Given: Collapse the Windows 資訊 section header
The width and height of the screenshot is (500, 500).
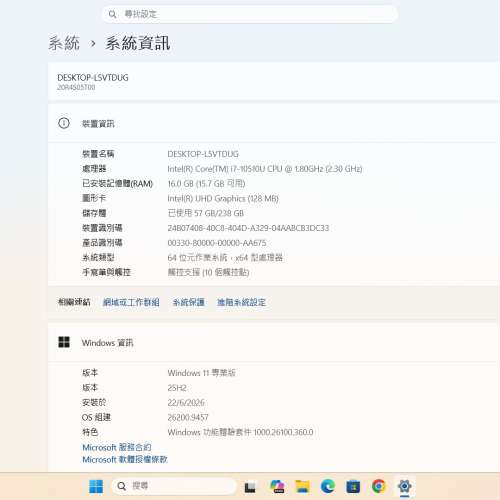Looking at the screenshot, I should (274, 342).
